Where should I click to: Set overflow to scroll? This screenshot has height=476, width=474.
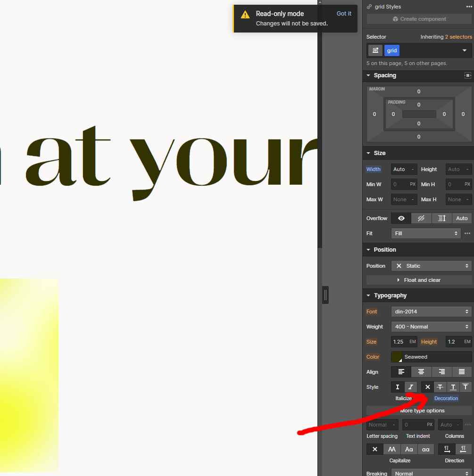(441, 218)
